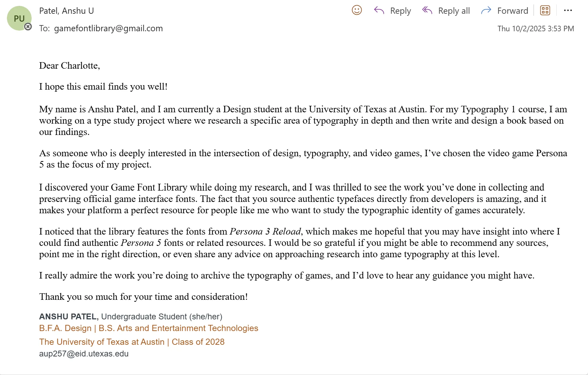This screenshot has height=375, width=588.
Task: Click recipient gamefontlibrary@gmail.com
Action: point(108,29)
